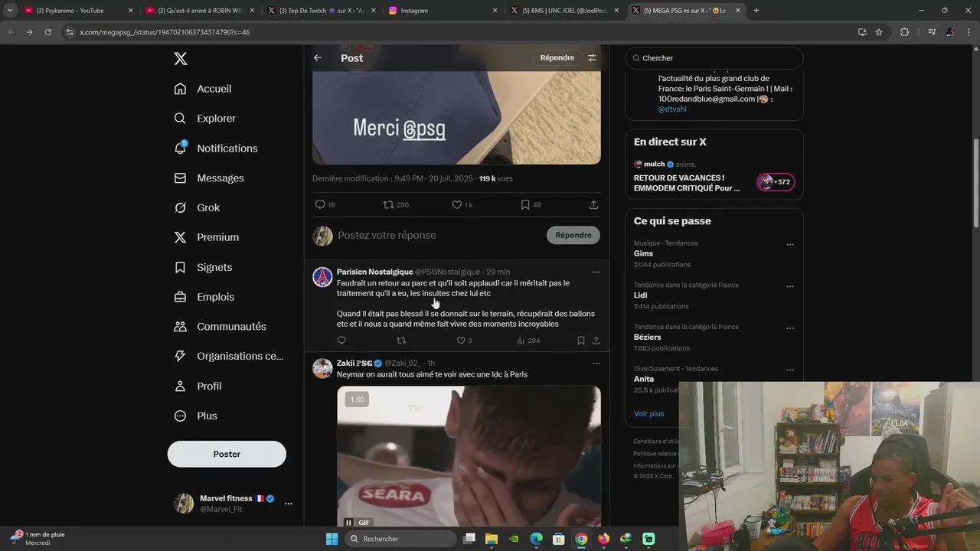Open Grok from the sidebar
Viewport: 980px width, 551px height.
tap(197, 208)
